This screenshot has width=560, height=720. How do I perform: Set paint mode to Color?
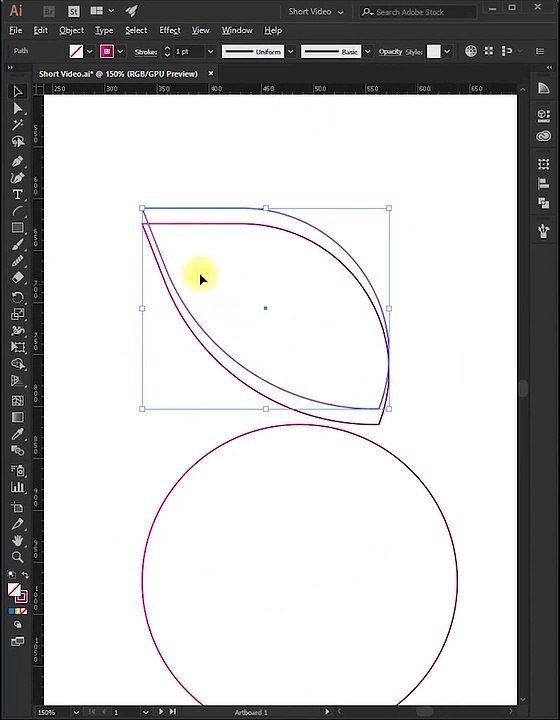pyautogui.click(x=11, y=611)
